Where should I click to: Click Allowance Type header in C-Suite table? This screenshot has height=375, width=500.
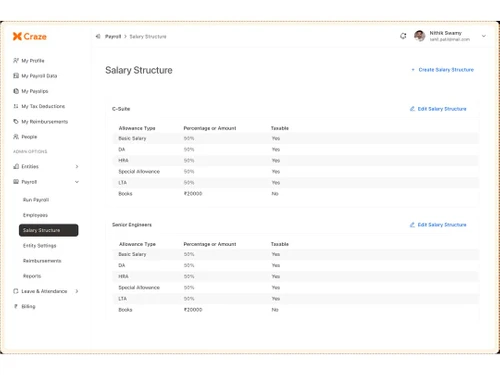[137, 128]
